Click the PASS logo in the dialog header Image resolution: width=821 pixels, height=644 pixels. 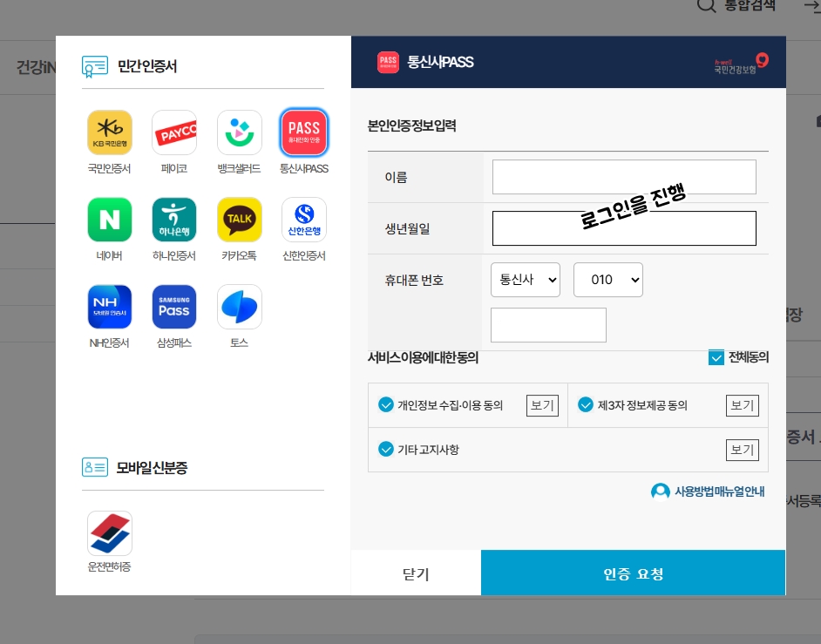pos(388,62)
